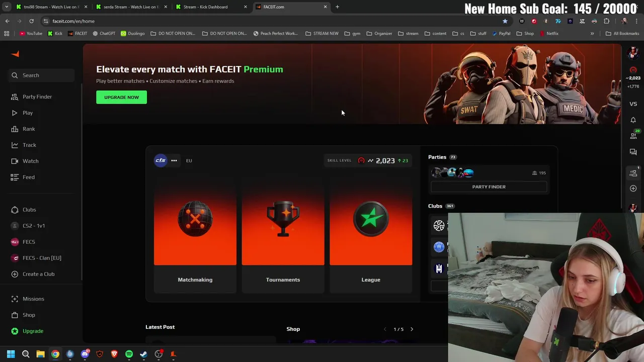Open the STREAM NEW bookmarks folder
The image size is (644, 362).
pyautogui.click(x=321, y=34)
